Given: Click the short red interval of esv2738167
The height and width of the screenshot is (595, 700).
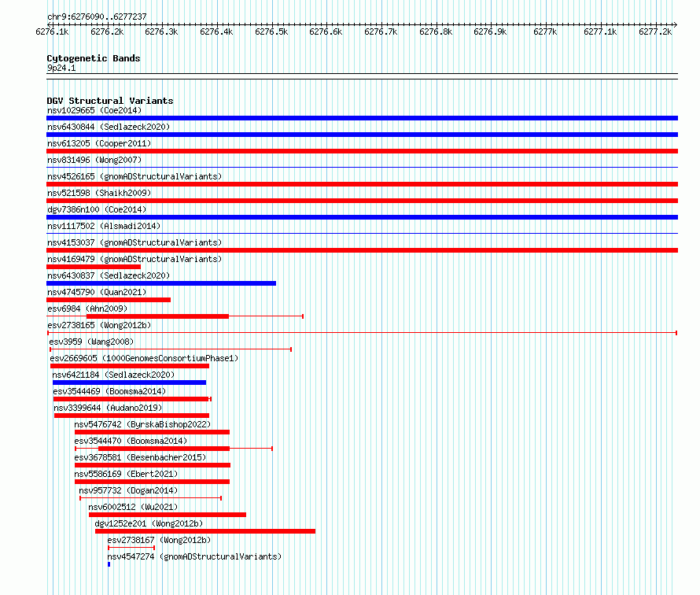Looking at the screenshot, I should (x=131, y=548).
